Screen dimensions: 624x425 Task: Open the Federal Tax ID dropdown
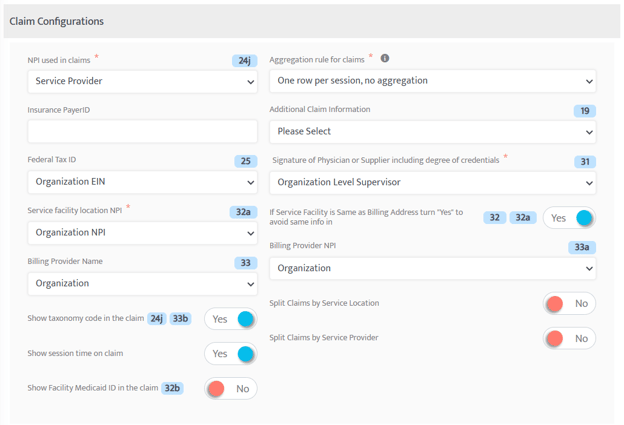pyautogui.click(x=142, y=182)
